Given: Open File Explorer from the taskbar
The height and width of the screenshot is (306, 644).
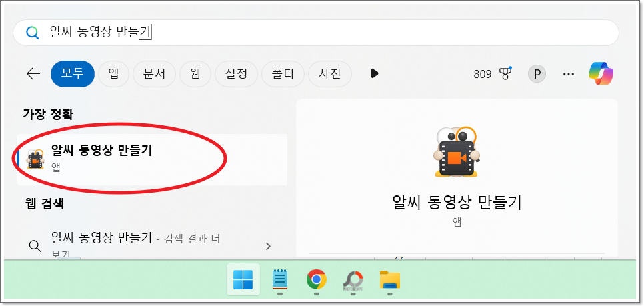Looking at the screenshot, I should click(390, 280).
